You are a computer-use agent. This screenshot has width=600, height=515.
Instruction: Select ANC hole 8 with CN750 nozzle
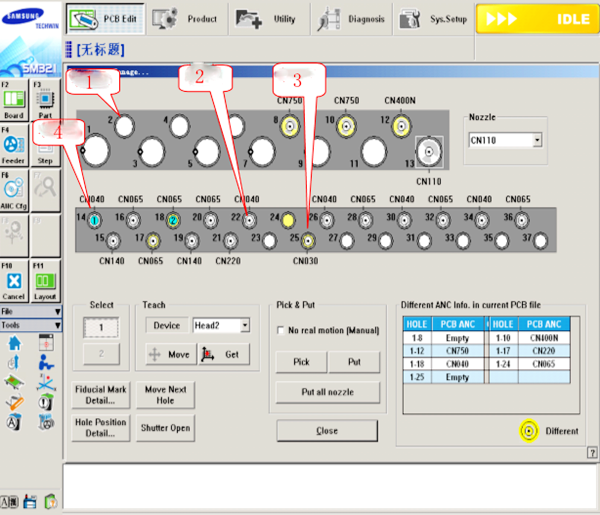pyautogui.click(x=290, y=126)
